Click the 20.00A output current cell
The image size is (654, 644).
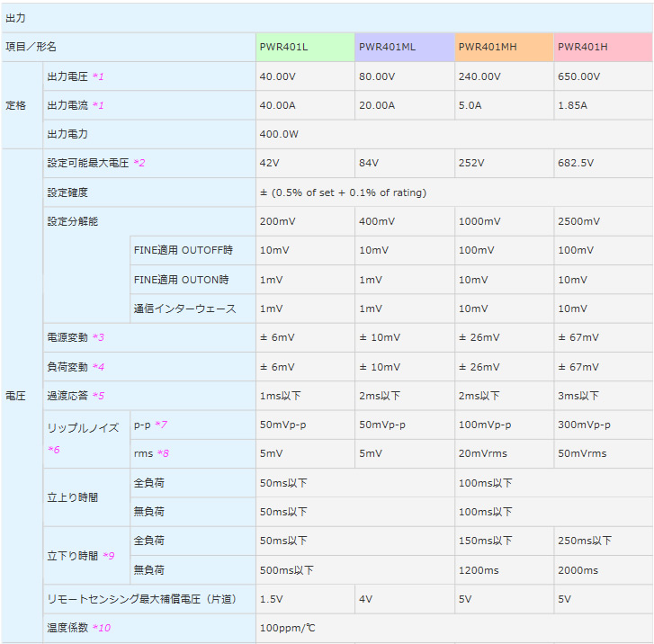pos(405,105)
